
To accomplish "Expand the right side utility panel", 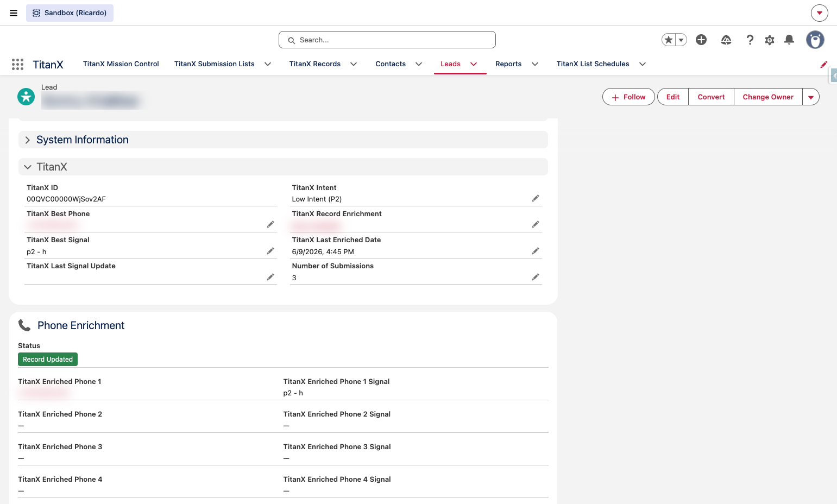I will [834, 75].
